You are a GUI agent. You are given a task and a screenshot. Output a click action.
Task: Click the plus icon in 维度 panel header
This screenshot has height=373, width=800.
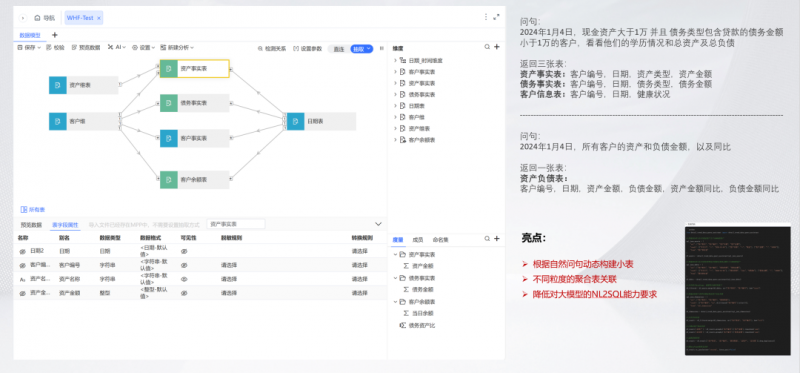[x=497, y=47]
